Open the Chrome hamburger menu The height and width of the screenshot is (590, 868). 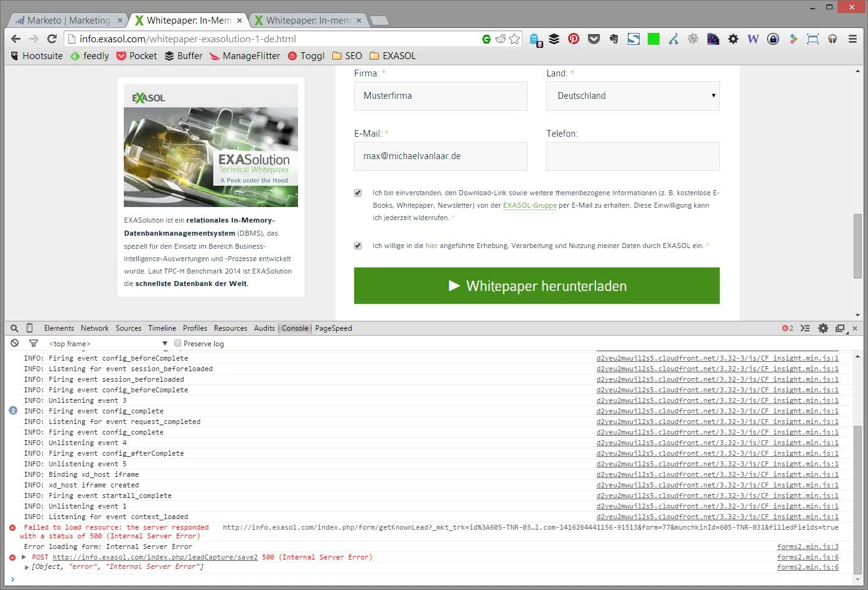click(x=852, y=39)
